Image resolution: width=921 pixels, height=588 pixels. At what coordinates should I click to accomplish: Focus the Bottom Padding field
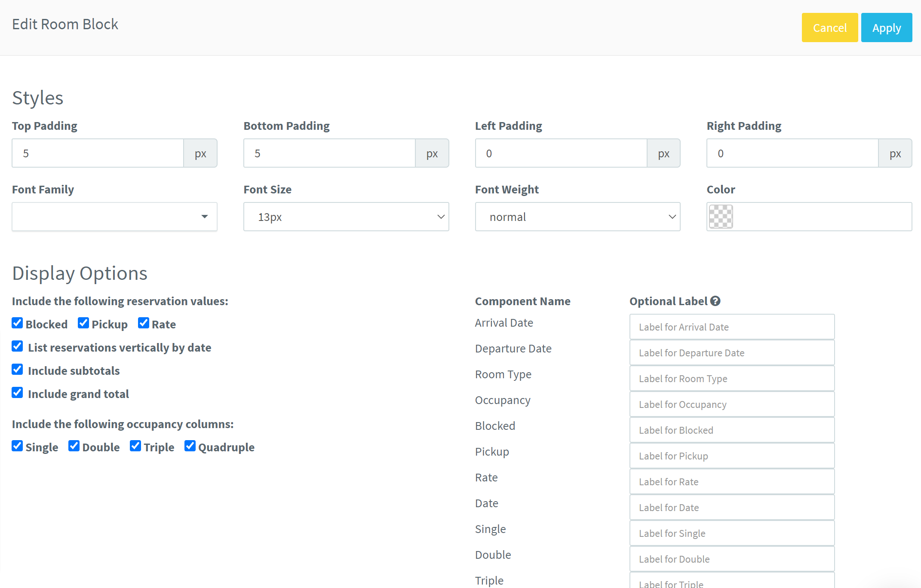tap(329, 153)
